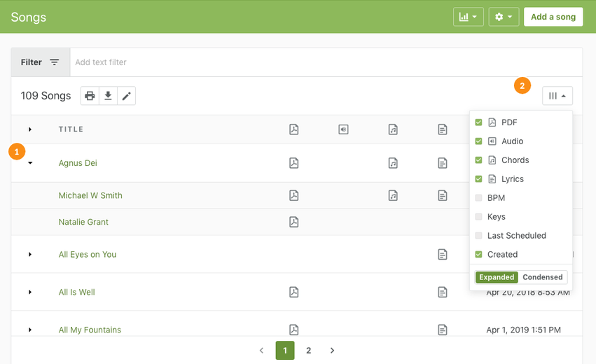Uncheck the Chords column checkbox

[478, 160]
